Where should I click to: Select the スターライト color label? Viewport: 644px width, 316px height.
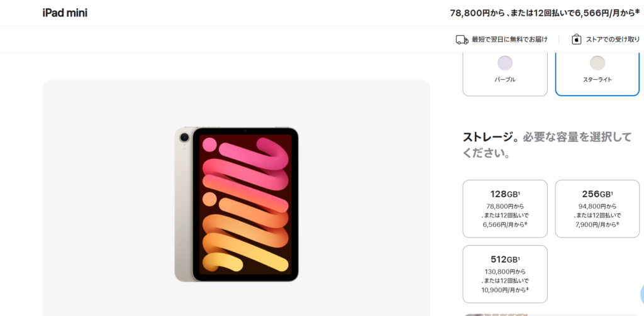597,80
